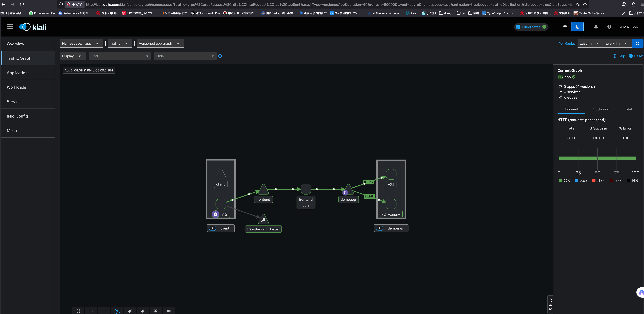The width and height of the screenshot is (644, 314).
Task: Click the Replay link
Action: pyautogui.click(x=567, y=43)
